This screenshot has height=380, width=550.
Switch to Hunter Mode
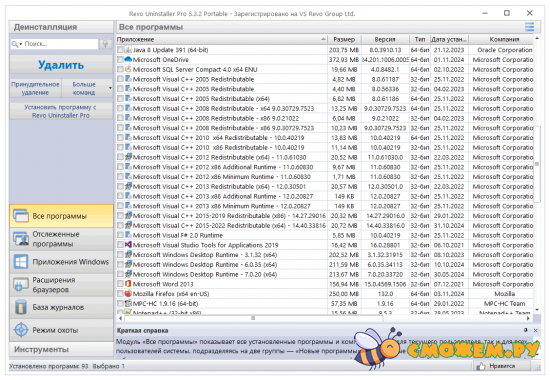tap(61, 330)
